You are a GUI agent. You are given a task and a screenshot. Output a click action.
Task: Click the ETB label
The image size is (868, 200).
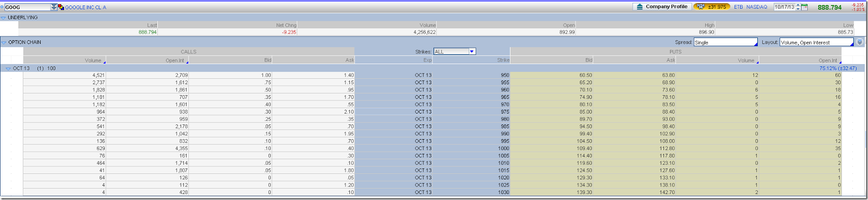pyautogui.click(x=738, y=7)
